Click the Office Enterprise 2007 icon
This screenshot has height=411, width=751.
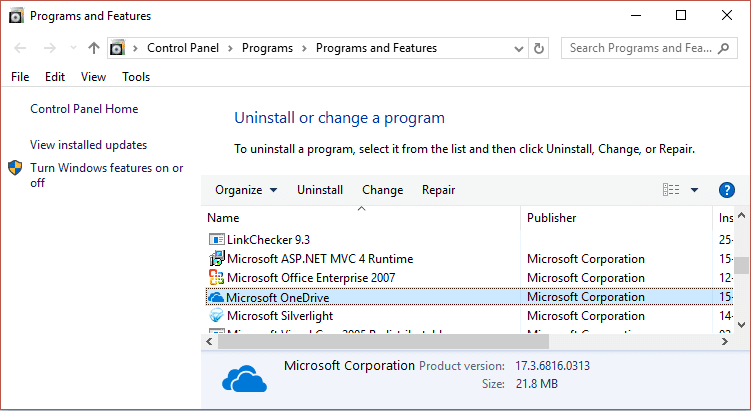tap(216, 277)
